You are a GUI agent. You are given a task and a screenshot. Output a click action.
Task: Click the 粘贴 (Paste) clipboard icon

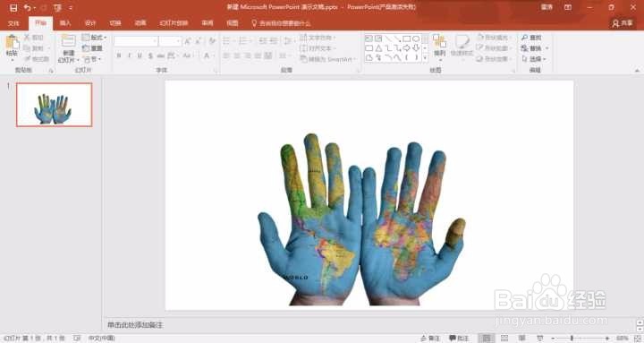tap(12, 43)
